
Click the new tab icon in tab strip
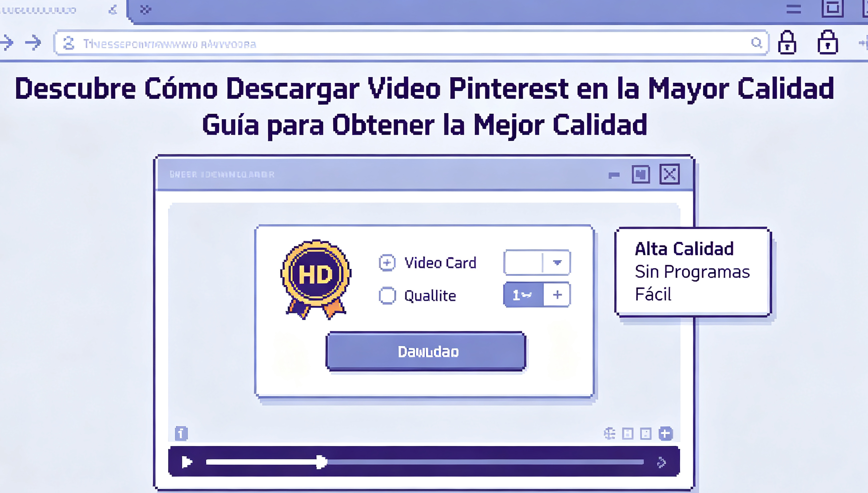point(145,9)
